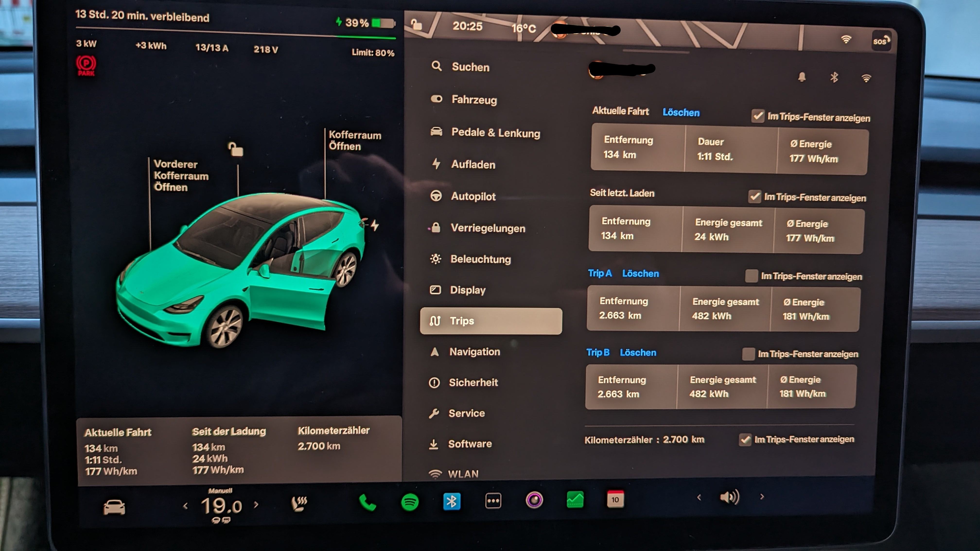Rename via the Trip A link
Viewport: 980px width, 551px height.
point(600,273)
